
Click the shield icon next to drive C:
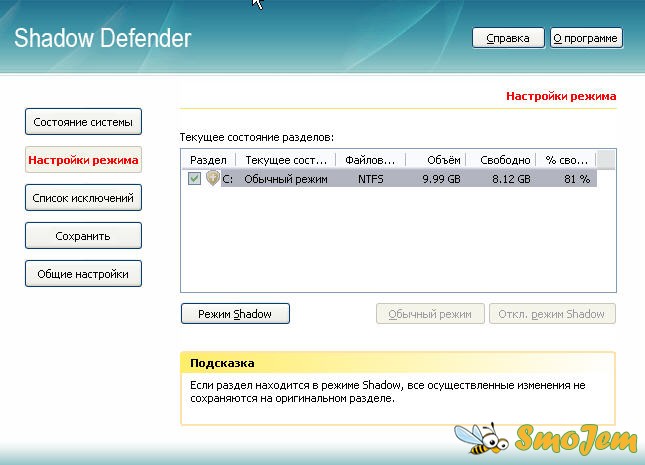point(213,178)
